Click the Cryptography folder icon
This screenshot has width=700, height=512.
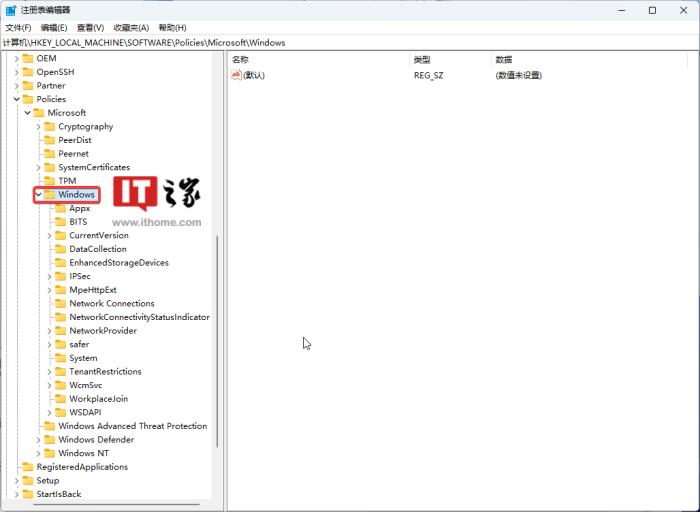pyautogui.click(x=50, y=127)
